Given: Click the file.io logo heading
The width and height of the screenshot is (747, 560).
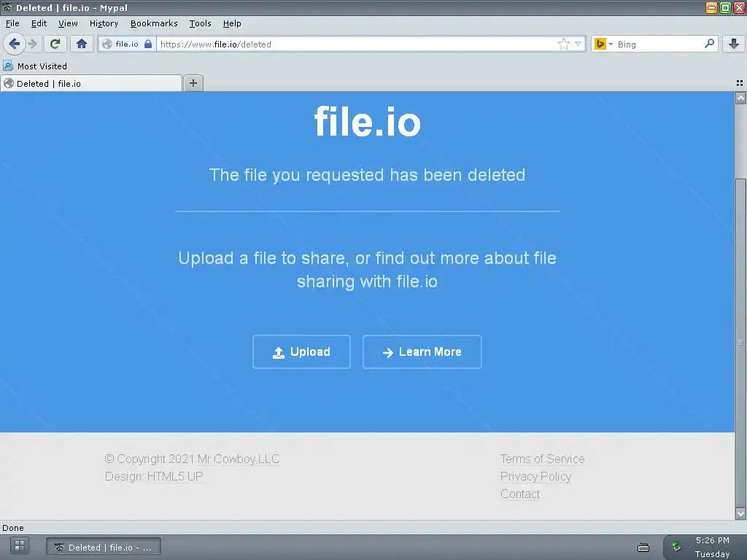Looking at the screenshot, I should [368, 122].
